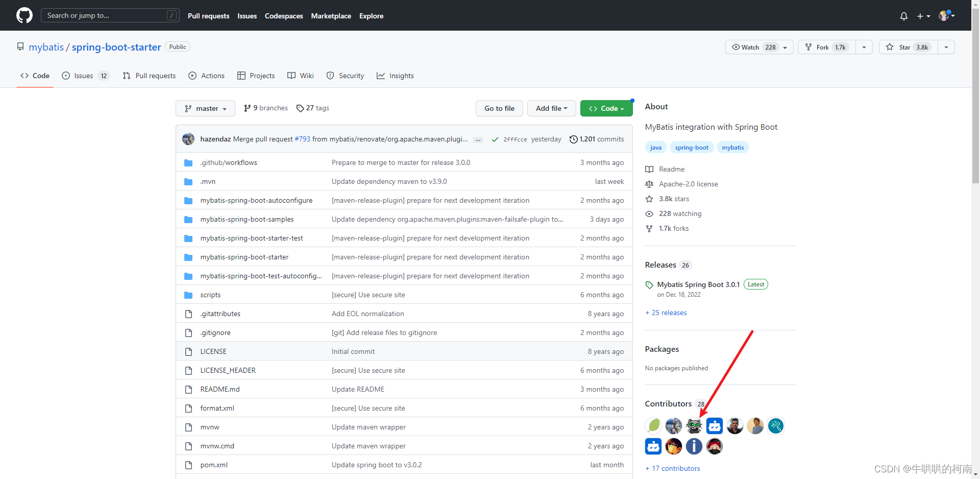Screen dimensions: 980x479
Task: View commit checks status checkmark
Action: pos(495,139)
